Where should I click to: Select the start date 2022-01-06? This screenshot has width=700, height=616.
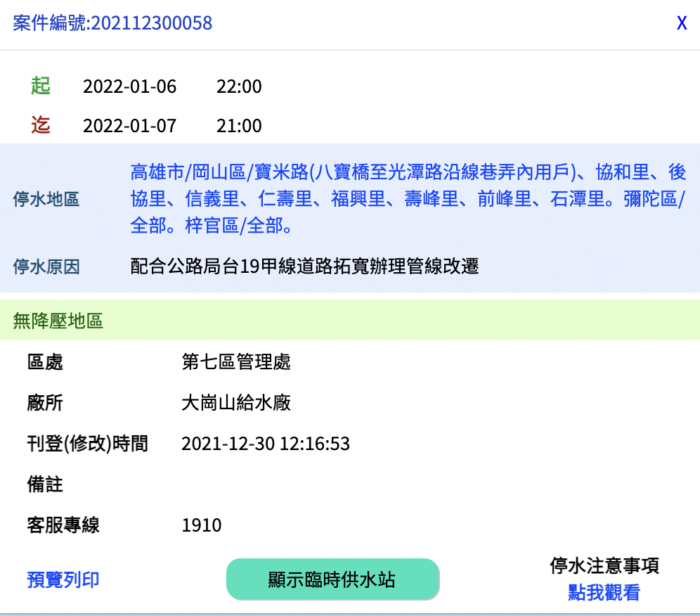129,86
